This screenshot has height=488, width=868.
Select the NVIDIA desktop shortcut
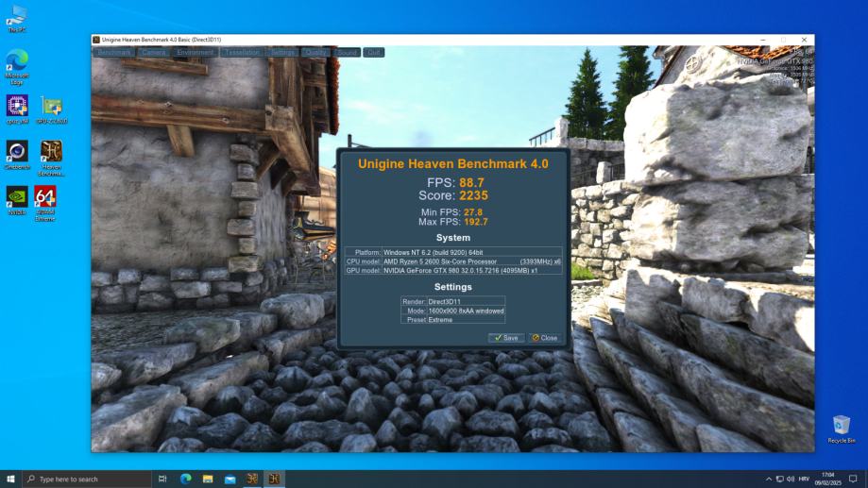click(x=17, y=201)
